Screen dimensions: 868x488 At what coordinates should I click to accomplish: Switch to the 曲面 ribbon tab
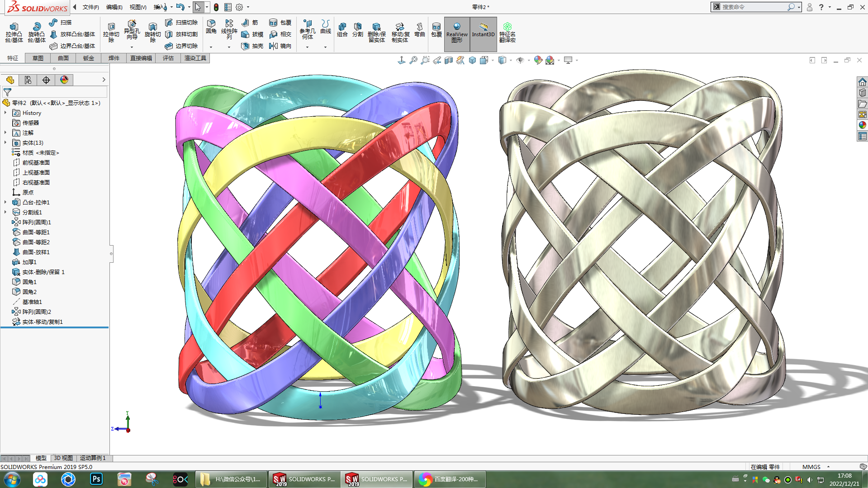63,58
